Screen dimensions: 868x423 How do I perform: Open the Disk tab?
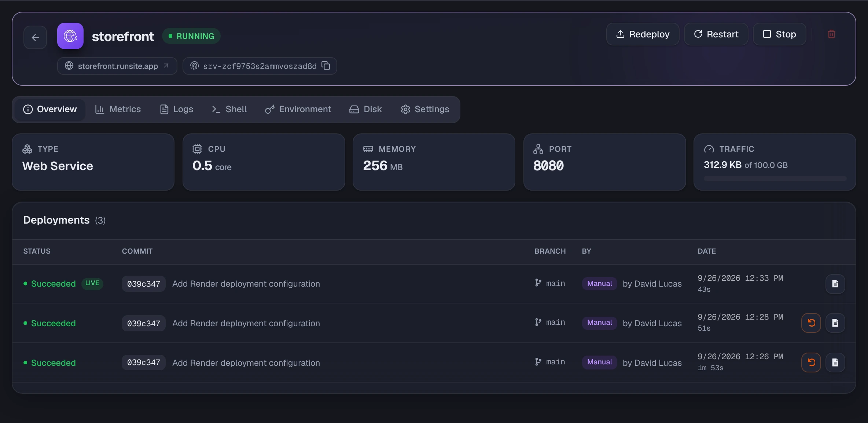pyautogui.click(x=365, y=109)
